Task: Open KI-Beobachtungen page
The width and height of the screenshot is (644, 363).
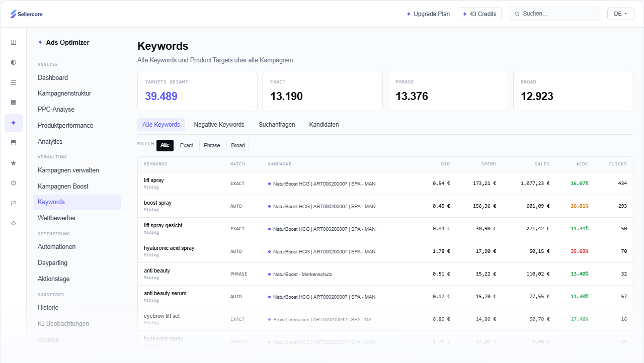Action: click(76, 324)
